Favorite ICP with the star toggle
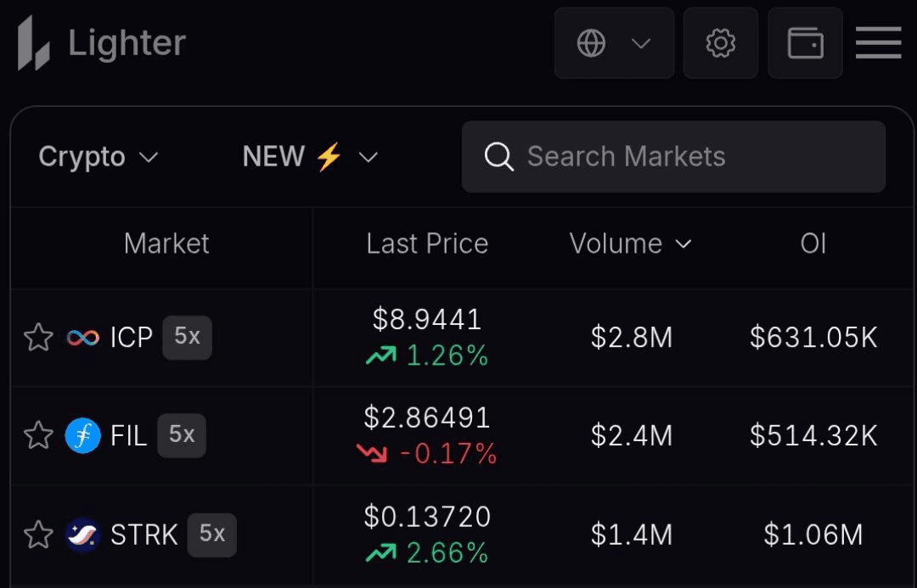The height and width of the screenshot is (588, 917). coord(38,339)
